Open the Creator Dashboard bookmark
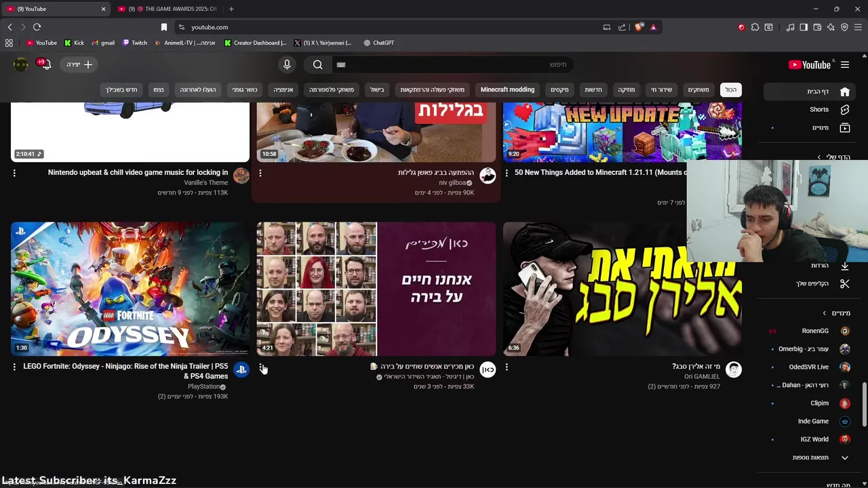Screen dimensions: 868x488 point(256,43)
